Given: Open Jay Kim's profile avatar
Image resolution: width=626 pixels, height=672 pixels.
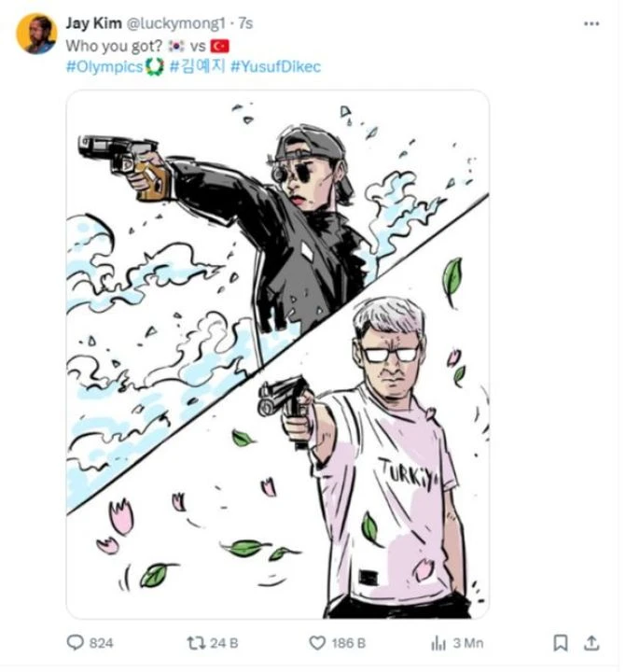Looking at the screenshot, I should click(36, 34).
